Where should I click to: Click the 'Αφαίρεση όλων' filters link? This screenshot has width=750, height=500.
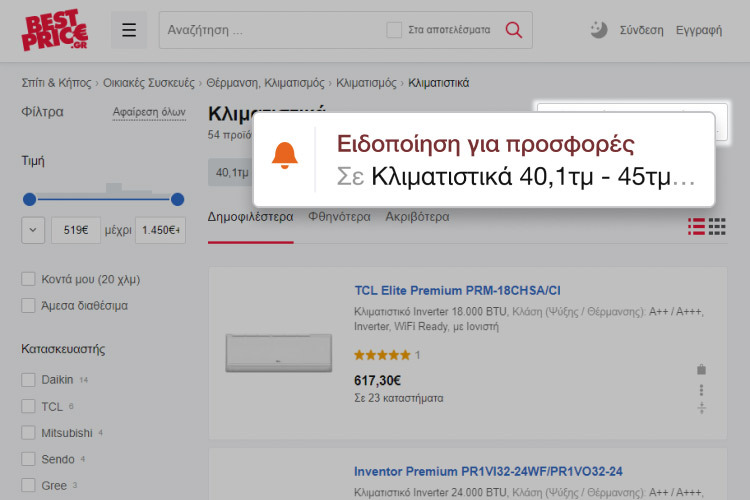tap(149, 113)
